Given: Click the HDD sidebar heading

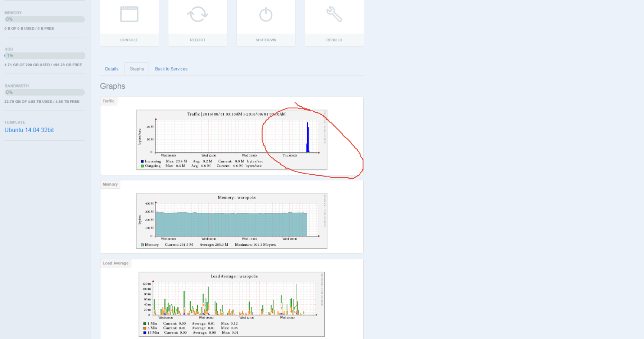Looking at the screenshot, I should click(9, 49).
